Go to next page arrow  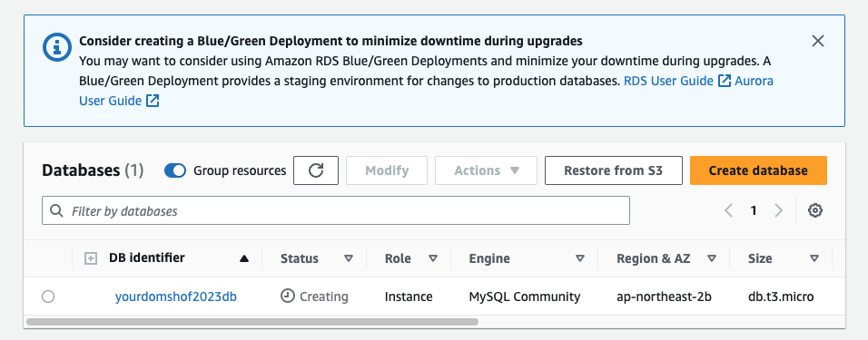[x=778, y=210]
